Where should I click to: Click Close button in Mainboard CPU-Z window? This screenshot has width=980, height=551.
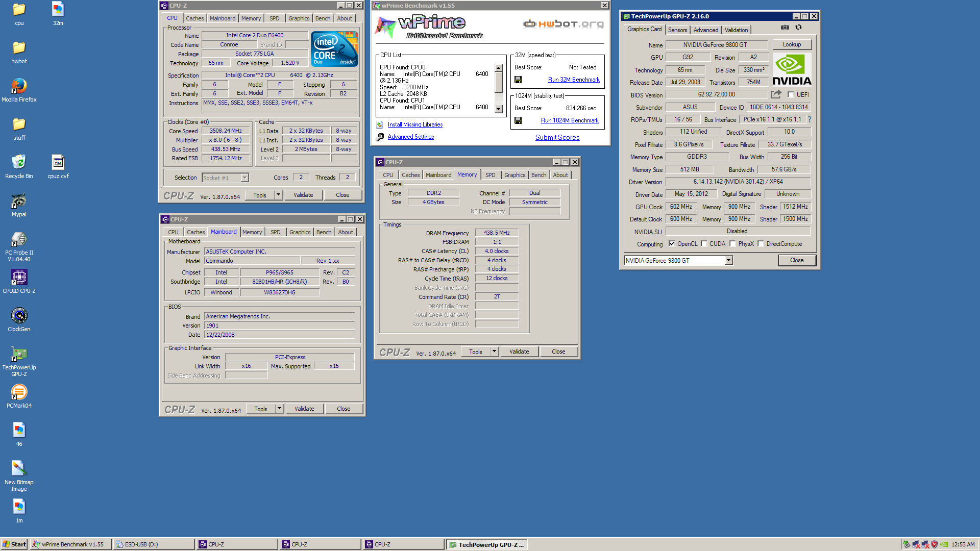pyautogui.click(x=344, y=409)
